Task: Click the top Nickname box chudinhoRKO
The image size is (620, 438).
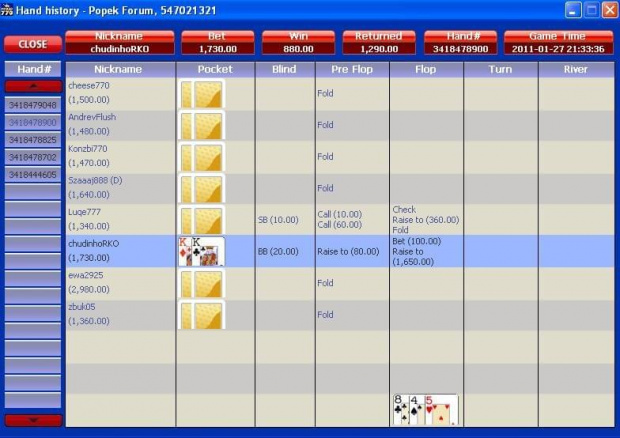Action: [120, 43]
